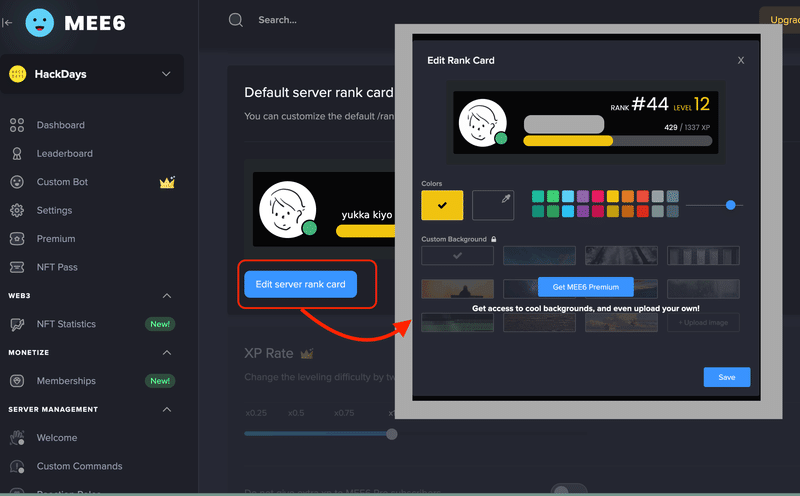Open Custom Commands page

tap(80, 466)
